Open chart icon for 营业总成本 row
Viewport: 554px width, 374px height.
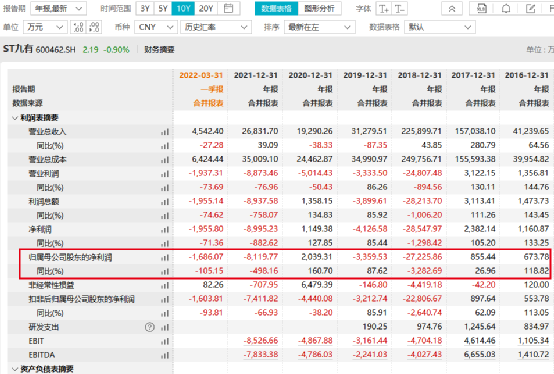click(x=165, y=160)
